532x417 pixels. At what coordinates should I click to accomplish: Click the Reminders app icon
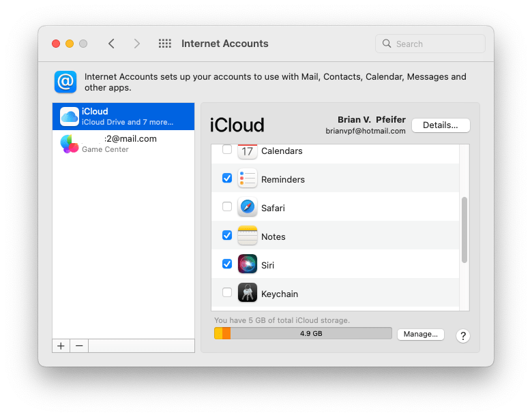click(247, 179)
